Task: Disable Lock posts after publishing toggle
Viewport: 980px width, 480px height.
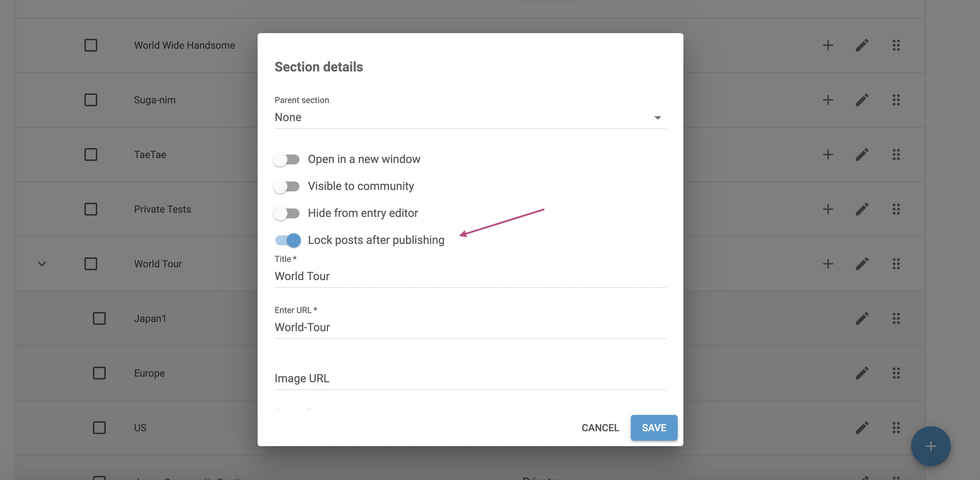Action: point(288,240)
